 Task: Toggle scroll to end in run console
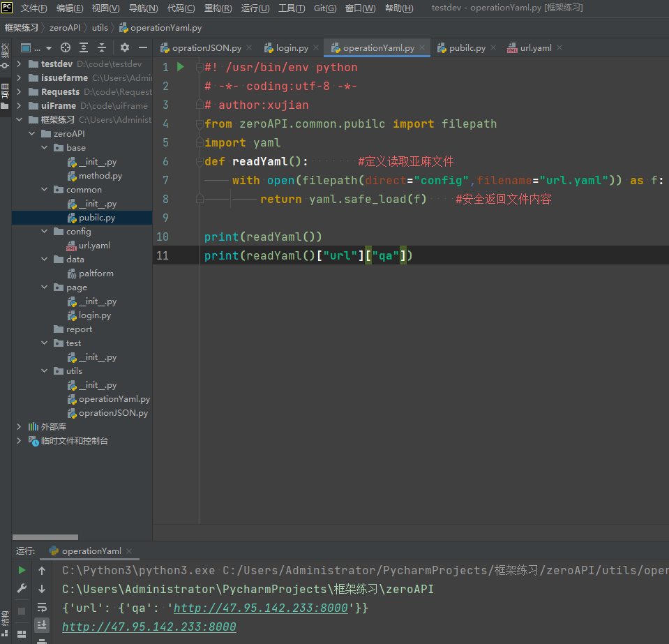(x=42, y=625)
